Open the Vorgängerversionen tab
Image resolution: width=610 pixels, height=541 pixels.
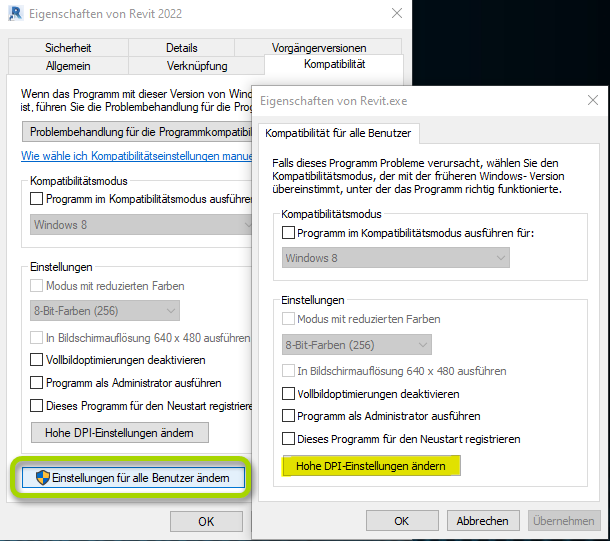[x=318, y=48]
